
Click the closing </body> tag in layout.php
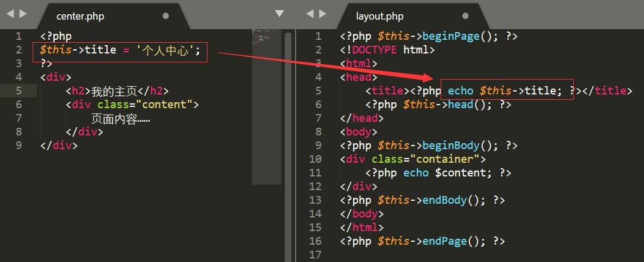362,213
